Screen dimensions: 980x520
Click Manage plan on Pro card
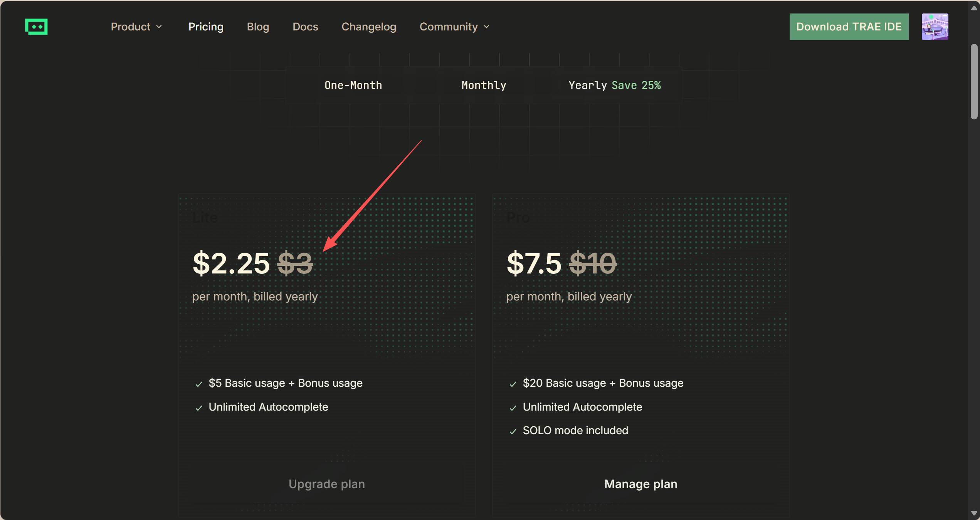[640, 484]
